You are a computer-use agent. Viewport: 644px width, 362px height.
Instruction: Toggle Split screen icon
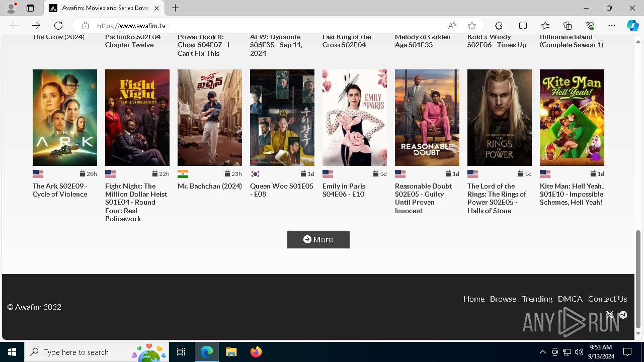[x=523, y=26]
